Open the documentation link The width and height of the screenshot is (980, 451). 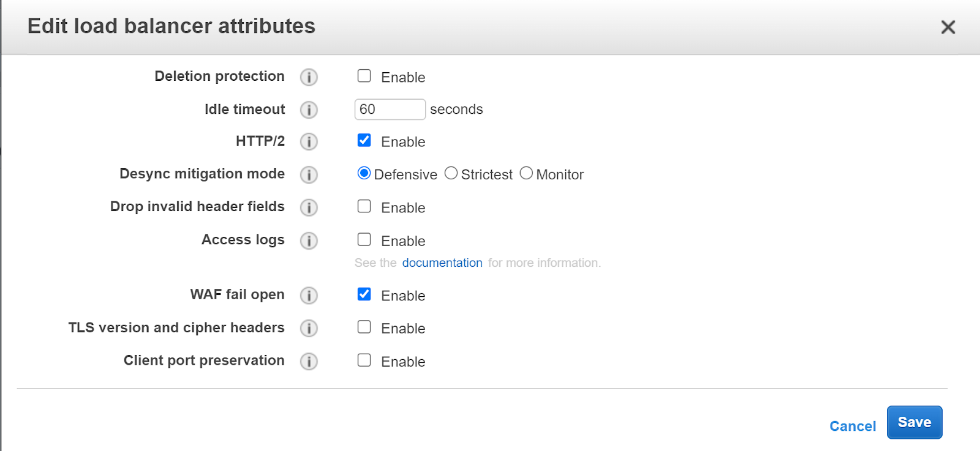442,263
